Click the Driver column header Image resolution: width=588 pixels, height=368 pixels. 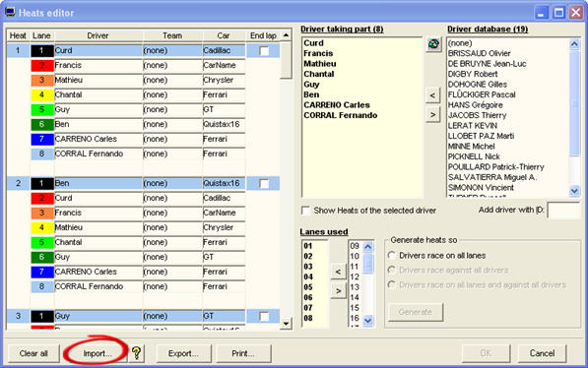(98, 35)
